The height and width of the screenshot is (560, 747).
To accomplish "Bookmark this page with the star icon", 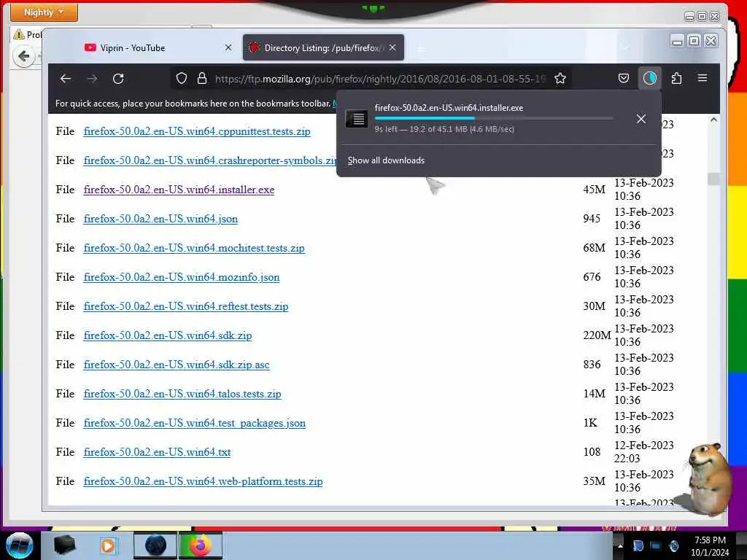I will [x=560, y=78].
